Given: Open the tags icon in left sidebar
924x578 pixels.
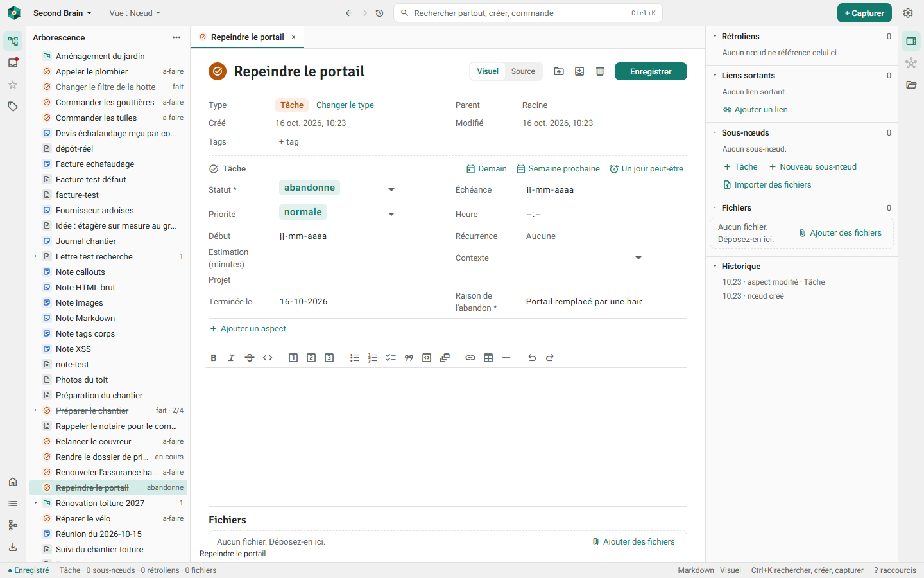Looking at the screenshot, I should coord(13,107).
